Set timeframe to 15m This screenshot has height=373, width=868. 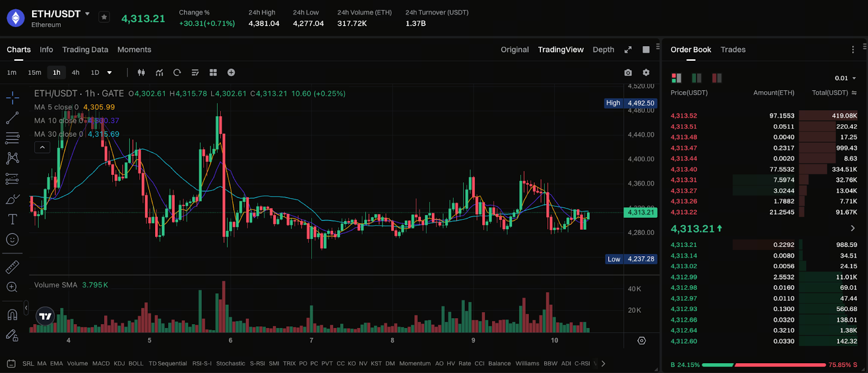[35, 72]
